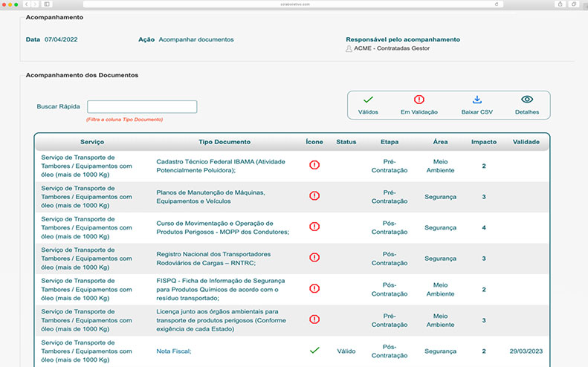The width and height of the screenshot is (588, 367).
Task: Click the date value 07/04/2022
Action: [61, 39]
